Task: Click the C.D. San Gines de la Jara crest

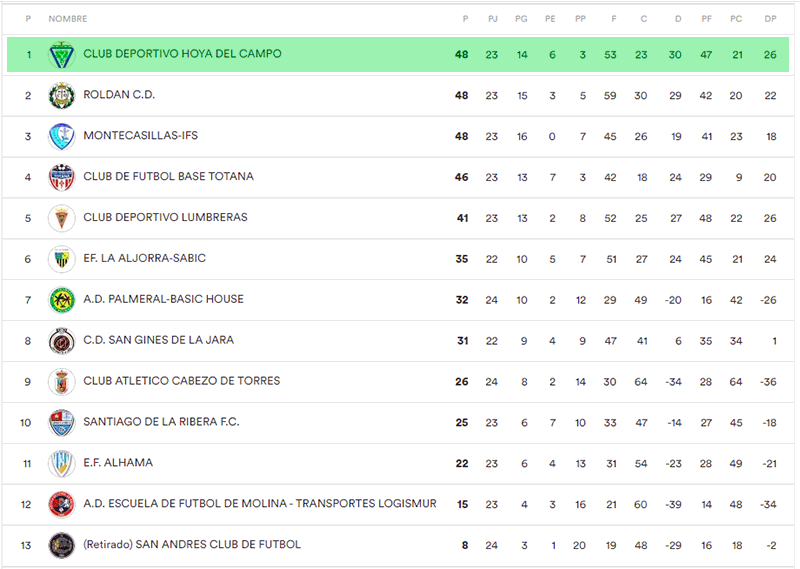Action: (62, 341)
